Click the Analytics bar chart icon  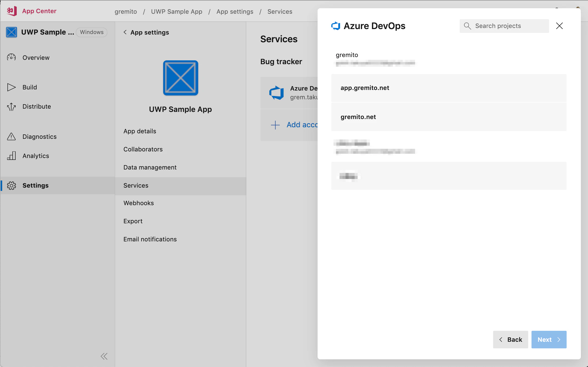click(x=11, y=156)
